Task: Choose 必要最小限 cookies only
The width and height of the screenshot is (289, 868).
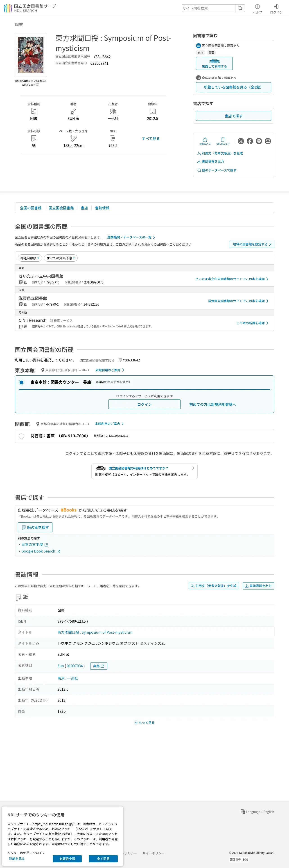Action: tap(67, 859)
